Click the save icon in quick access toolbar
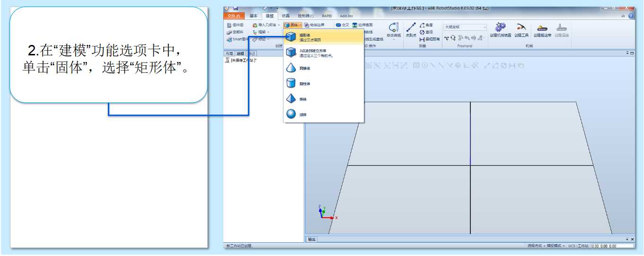Image resolution: width=644 pixels, height=256 pixels. point(235,8)
